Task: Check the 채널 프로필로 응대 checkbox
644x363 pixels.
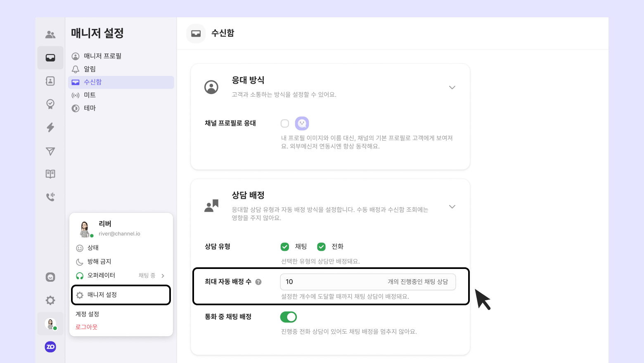Action: [285, 123]
